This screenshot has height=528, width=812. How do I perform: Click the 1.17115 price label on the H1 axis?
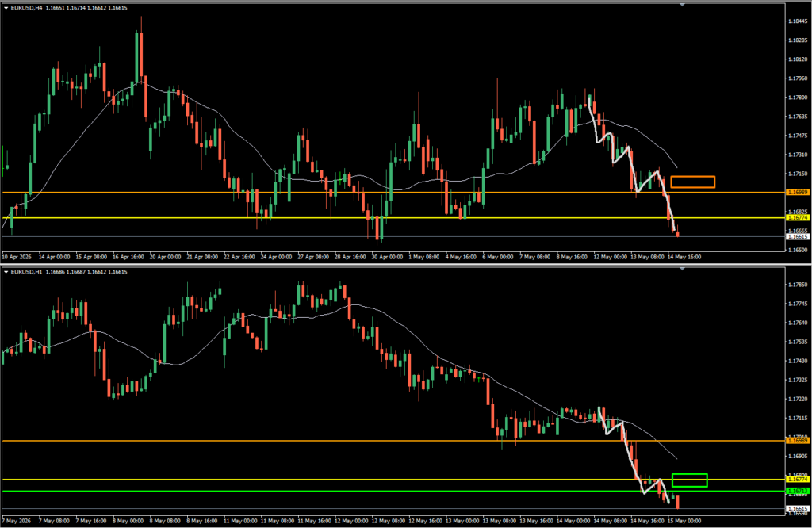click(798, 419)
